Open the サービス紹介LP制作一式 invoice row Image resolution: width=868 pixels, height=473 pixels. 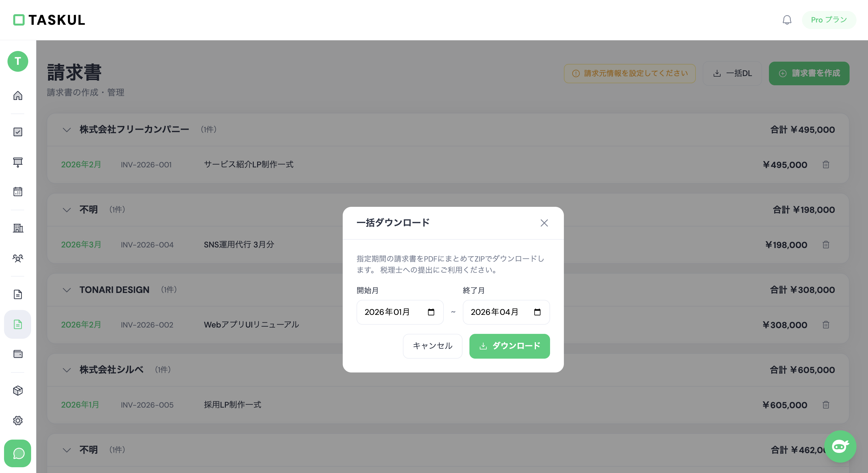pyautogui.click(x=448, y=164)
